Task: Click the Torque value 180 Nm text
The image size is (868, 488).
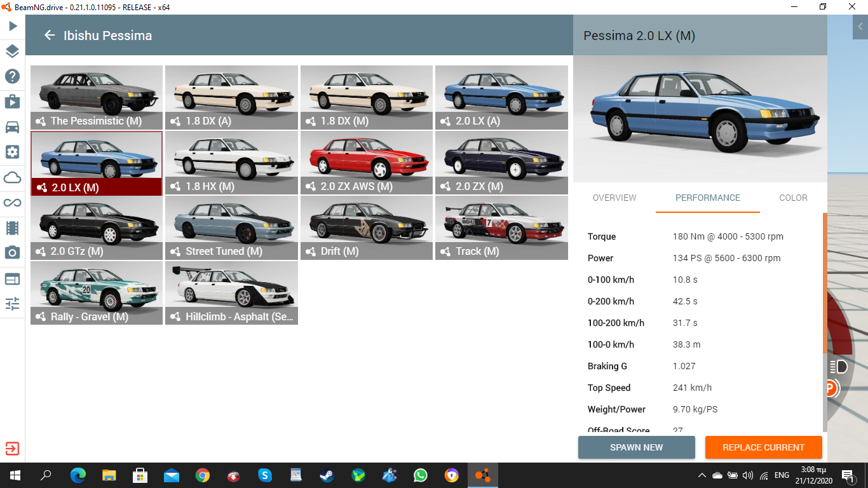Action: [728, 236]
